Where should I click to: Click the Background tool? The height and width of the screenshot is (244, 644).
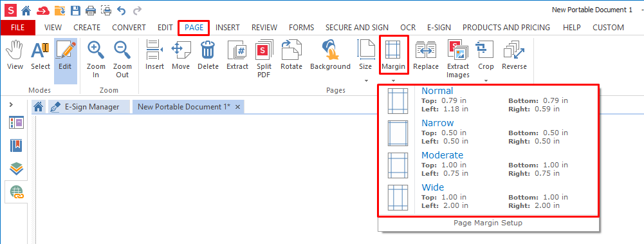coord(330,55)
